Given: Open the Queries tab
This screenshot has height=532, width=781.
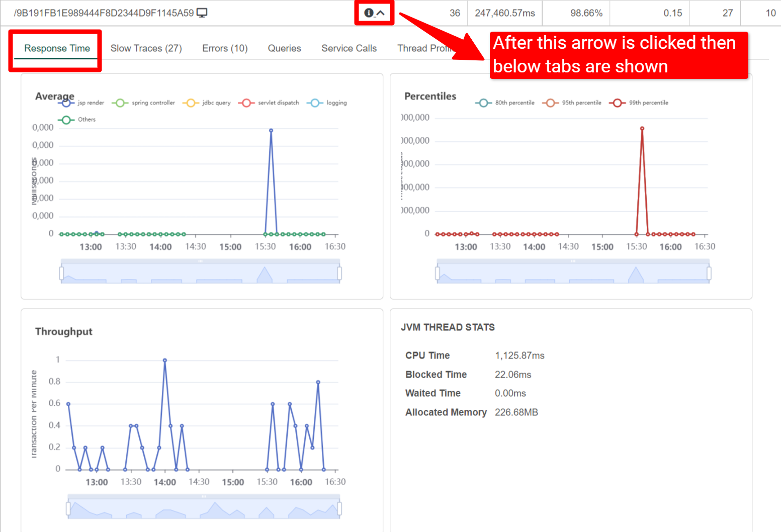Looking at the screenshot, I should point(284,48).
